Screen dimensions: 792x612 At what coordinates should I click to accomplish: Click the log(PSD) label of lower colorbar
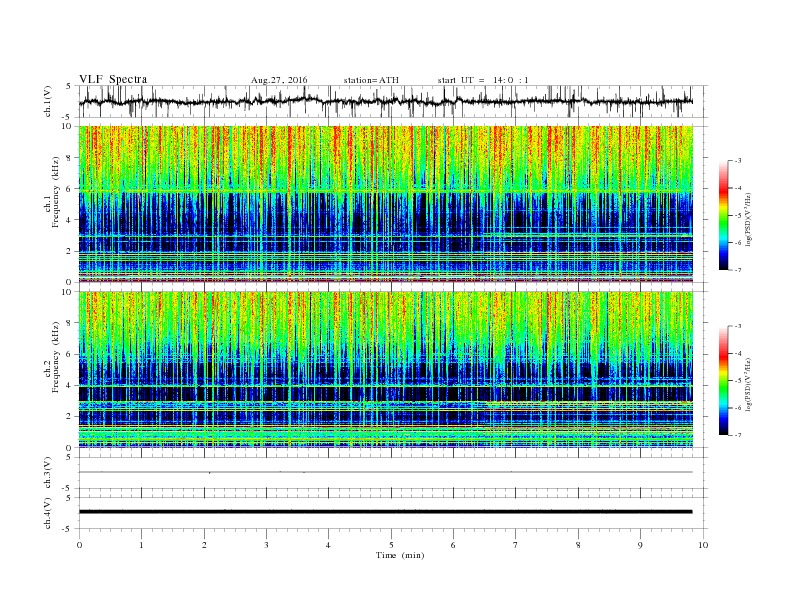click(x=749, y=384)
